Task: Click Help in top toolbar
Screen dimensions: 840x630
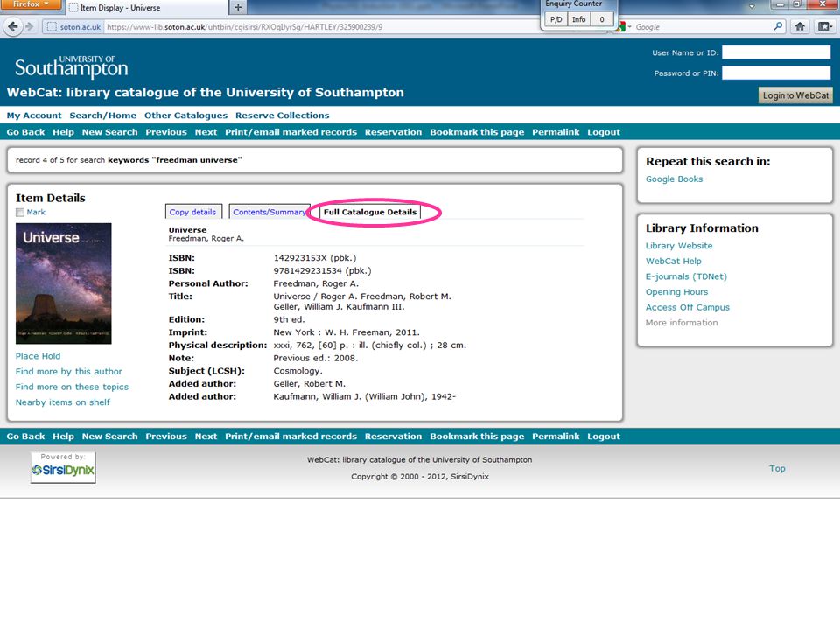Action: [x=63, y=132]
